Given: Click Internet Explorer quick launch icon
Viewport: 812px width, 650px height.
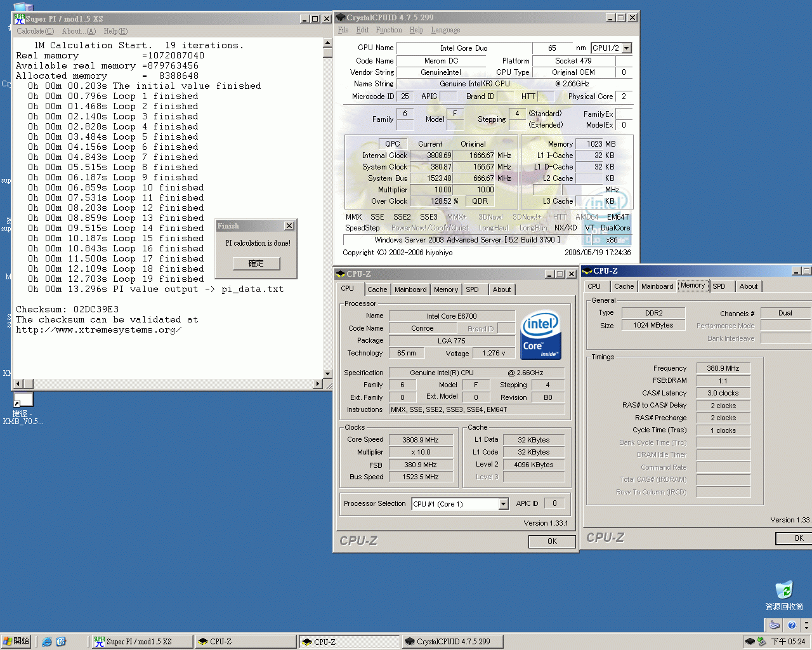Looking at the screenshot, I should pos(47,642).
